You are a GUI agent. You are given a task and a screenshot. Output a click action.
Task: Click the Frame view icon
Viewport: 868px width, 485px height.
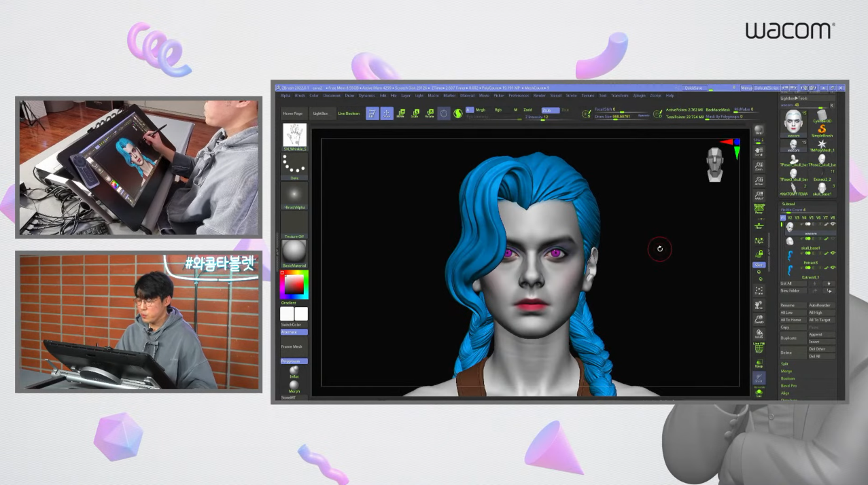pyautogui.click(x=759, y=291)
